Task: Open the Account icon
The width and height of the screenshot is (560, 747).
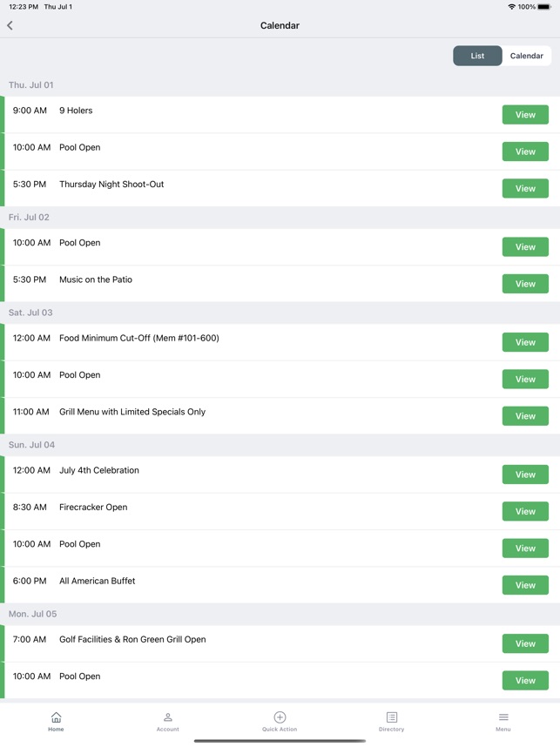Action: [168, 717]
